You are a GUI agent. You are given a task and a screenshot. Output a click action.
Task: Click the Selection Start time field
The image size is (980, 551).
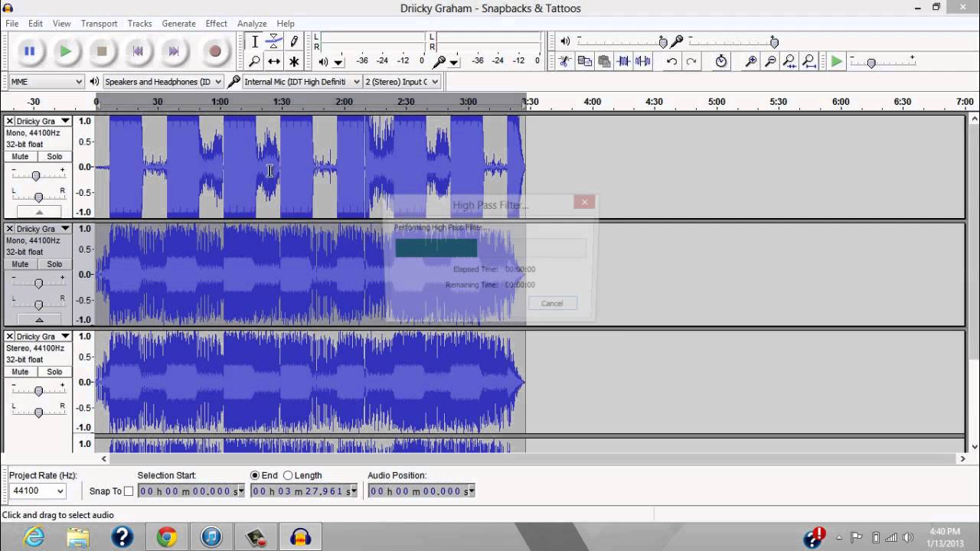click(x=191, y=491)
